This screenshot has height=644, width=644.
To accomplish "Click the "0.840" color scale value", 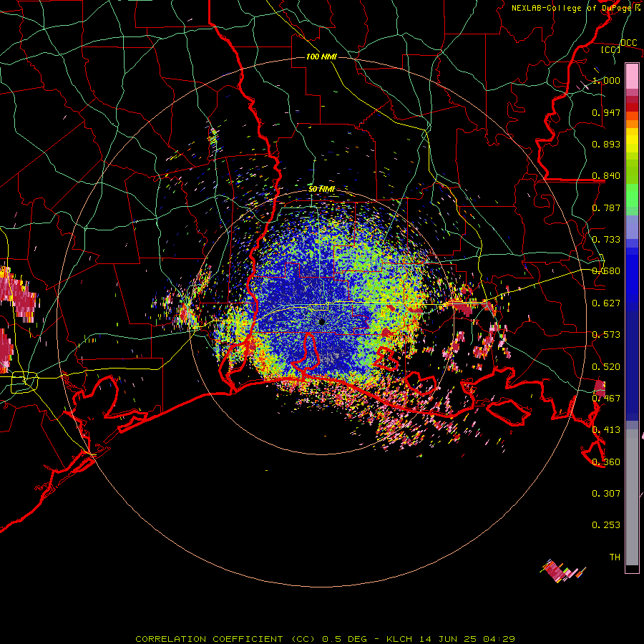I will point(606,176).
